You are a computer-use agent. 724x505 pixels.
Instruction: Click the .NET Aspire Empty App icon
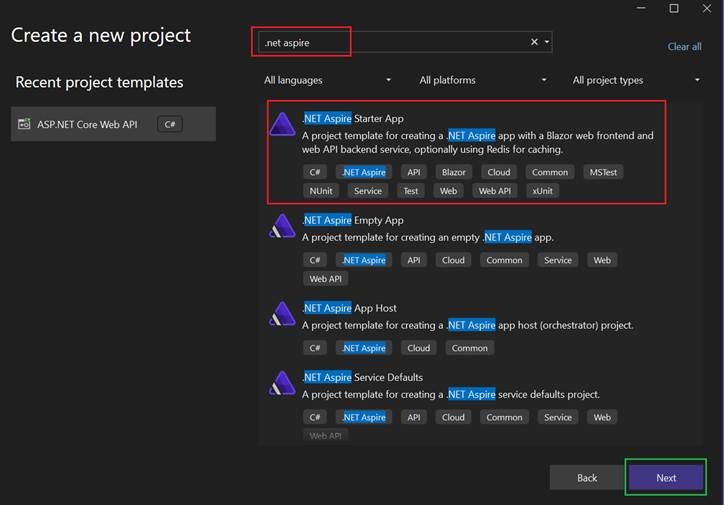tap(282, 226)
